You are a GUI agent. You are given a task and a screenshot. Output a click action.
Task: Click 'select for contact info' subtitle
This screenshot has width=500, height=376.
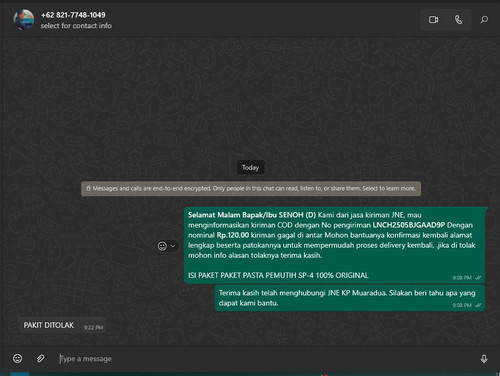coord(76,26)
